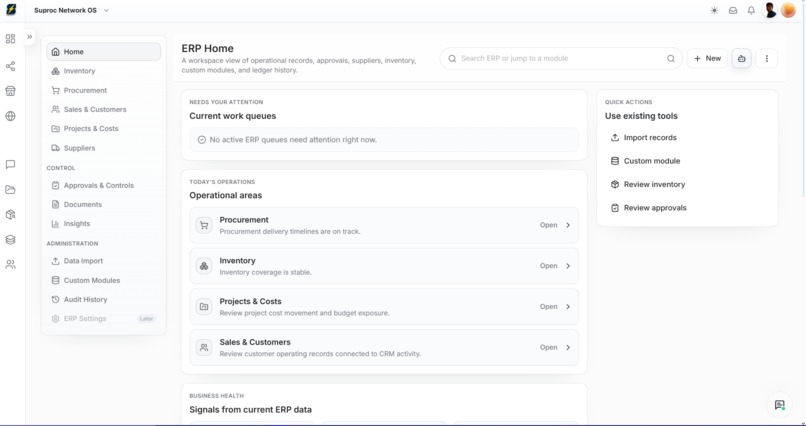This screenshot has height=426, width=806.
Task: Open Documents in Control section
Action: 103,205
